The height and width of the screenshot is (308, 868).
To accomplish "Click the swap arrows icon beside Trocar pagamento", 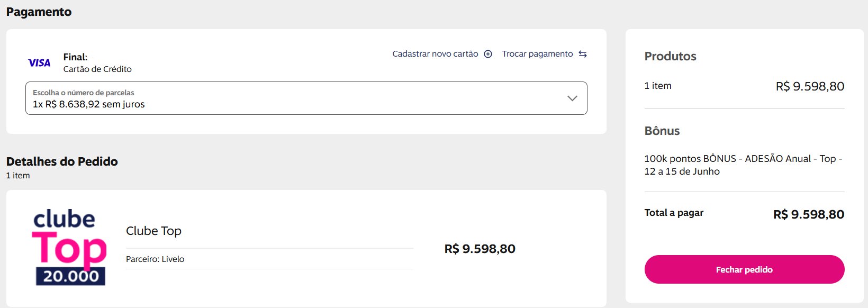I will (583, 54).
